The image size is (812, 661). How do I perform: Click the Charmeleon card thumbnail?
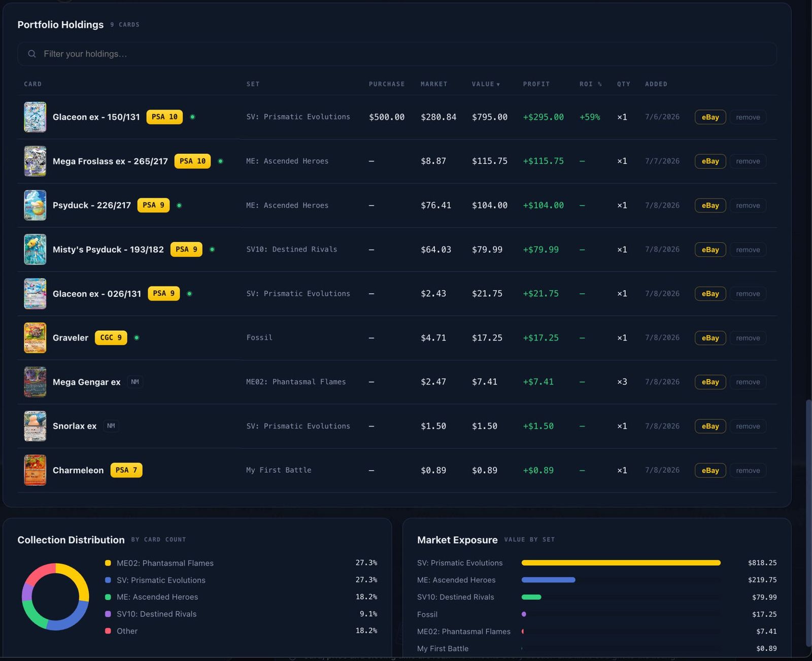point(35,470)
